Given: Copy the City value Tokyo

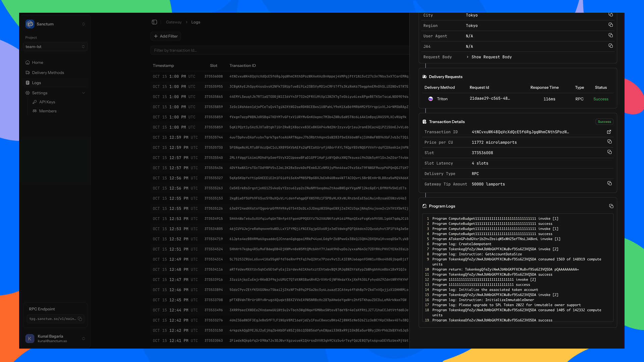Looking at the screenshot, I should tap(610, 15).
